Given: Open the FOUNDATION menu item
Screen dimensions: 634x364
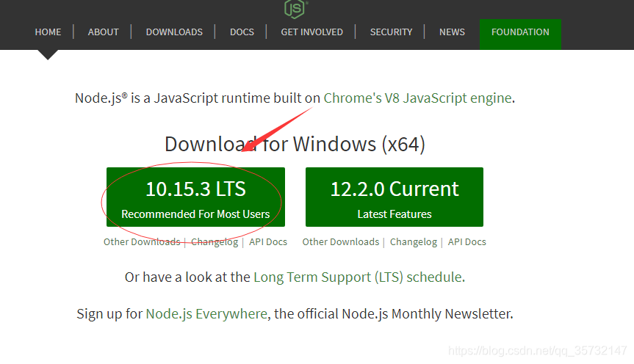Looking at the screenshot, I should coord(520,34).
